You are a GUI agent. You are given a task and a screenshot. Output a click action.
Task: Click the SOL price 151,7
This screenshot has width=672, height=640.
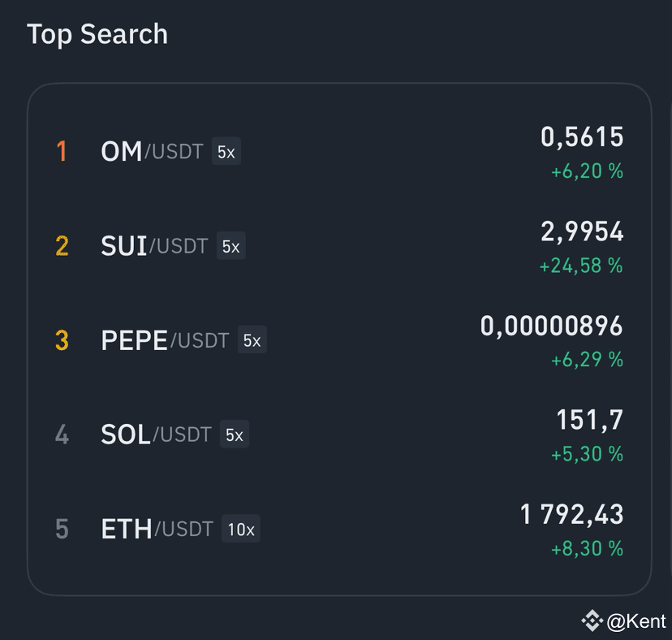[x=589, y=420]
